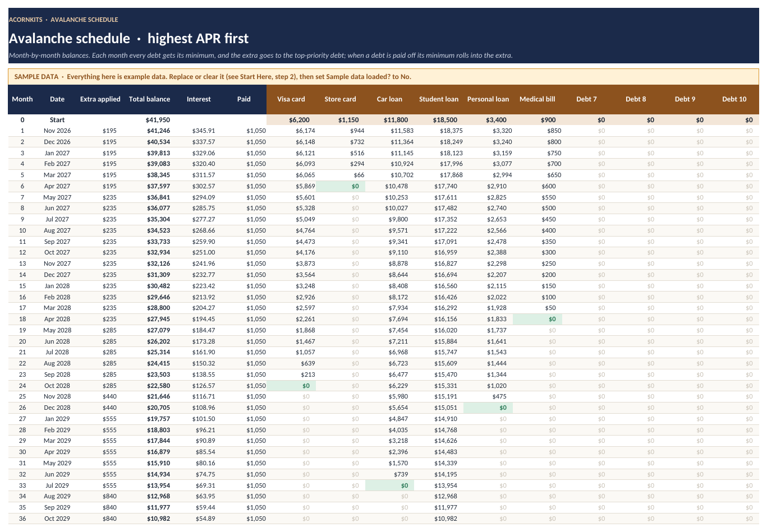Select the Medical bill column header
Image resolution: width=767 pixels, height=532 pixels.
[538, 99]
